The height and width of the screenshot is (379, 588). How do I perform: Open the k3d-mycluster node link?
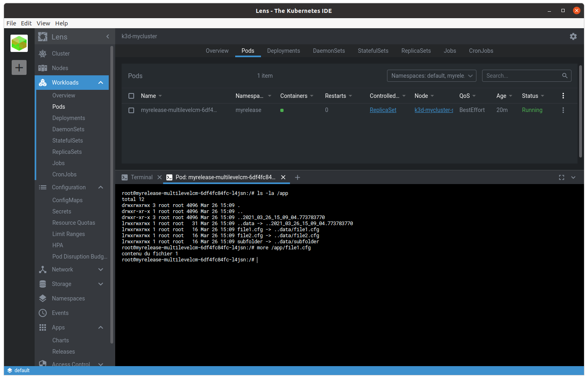(x=434, y=110)
